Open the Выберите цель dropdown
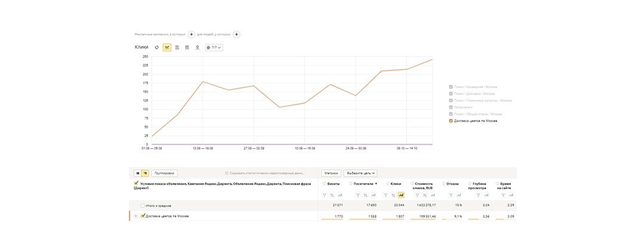 [x=360, y=173]
